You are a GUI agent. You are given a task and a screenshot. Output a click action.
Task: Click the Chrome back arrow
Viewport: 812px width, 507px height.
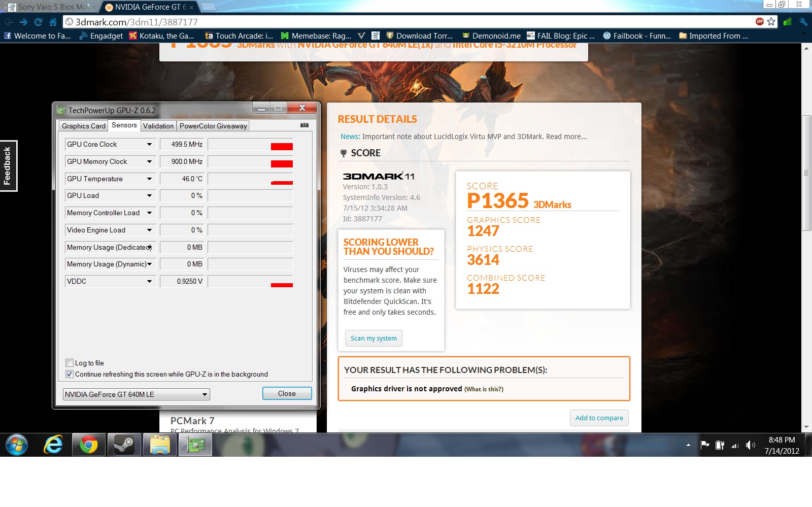click(x=9, y=22)
